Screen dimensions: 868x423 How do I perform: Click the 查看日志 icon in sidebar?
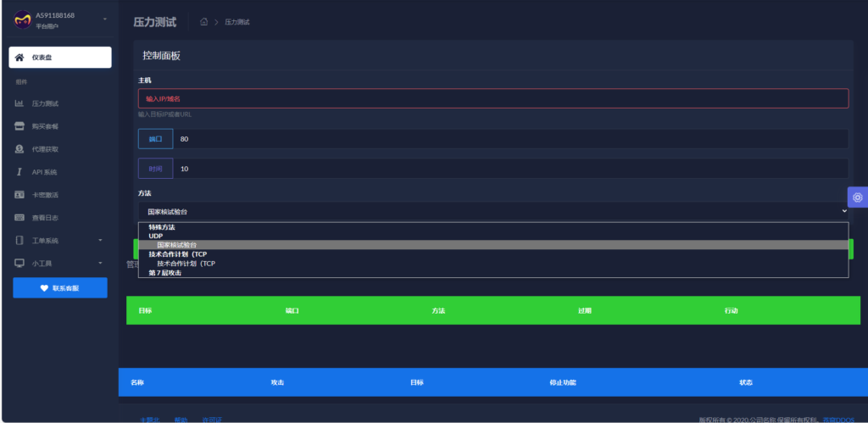tap(19, 218)
